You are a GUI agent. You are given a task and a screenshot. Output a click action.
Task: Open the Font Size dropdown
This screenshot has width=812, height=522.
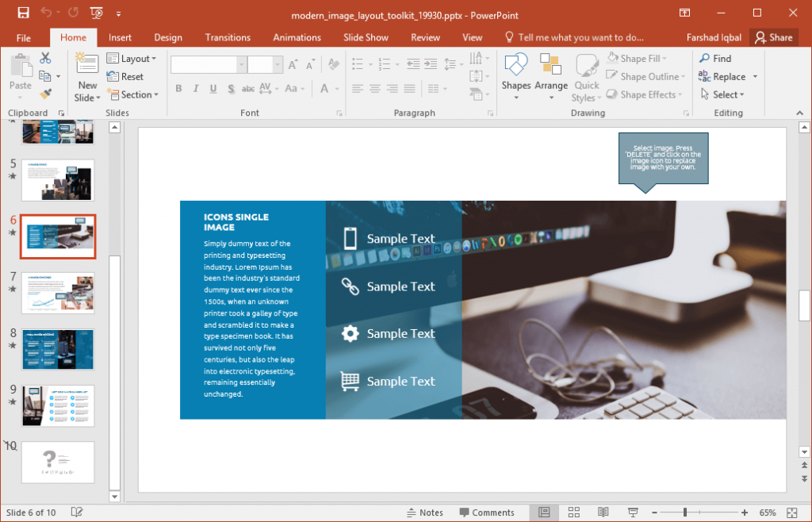coord(277,63)
